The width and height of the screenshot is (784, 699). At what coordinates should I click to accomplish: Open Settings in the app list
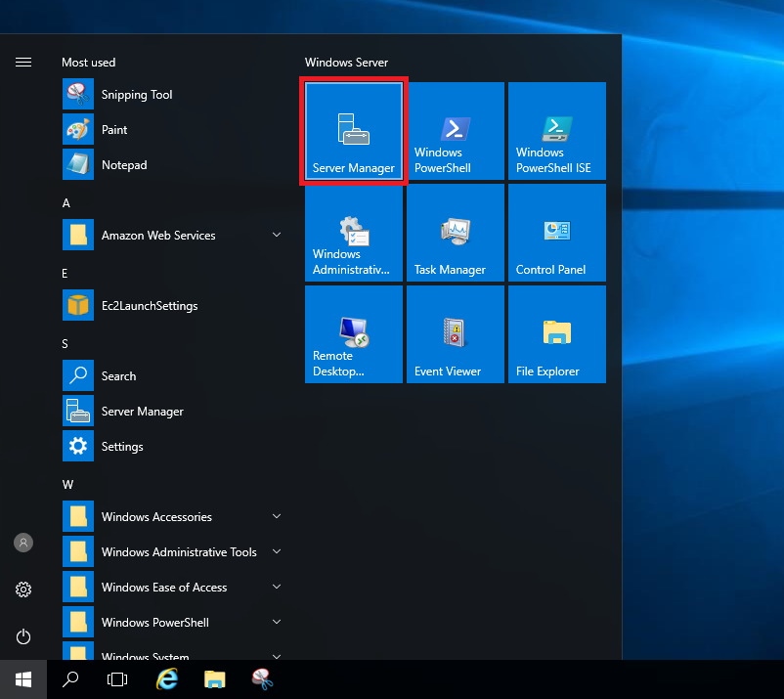point(172,446)
